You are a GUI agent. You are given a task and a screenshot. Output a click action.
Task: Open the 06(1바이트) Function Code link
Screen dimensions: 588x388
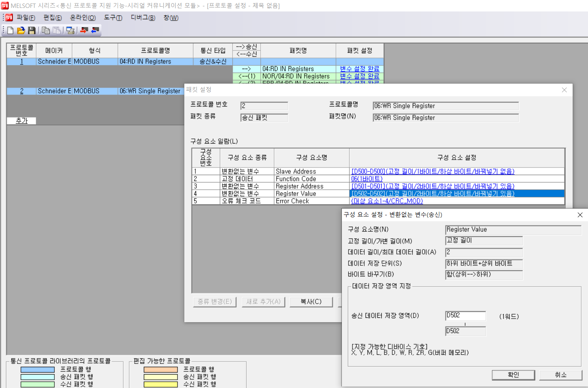pos(367,179)
